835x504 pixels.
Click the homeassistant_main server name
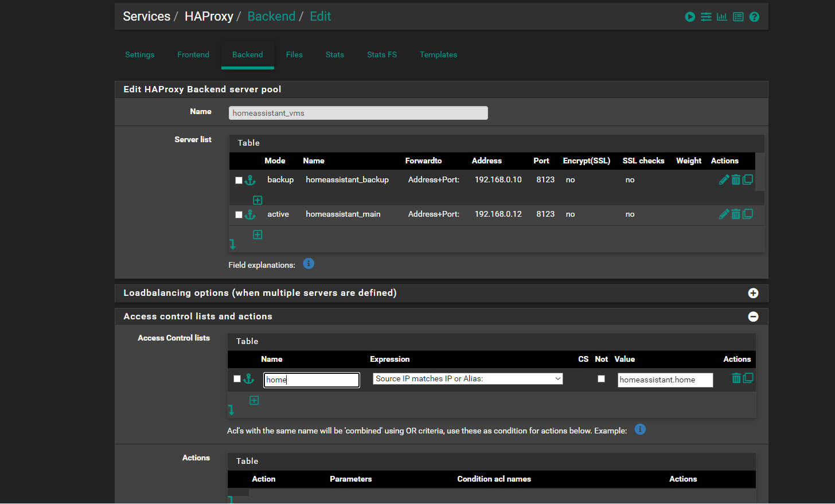343,214
